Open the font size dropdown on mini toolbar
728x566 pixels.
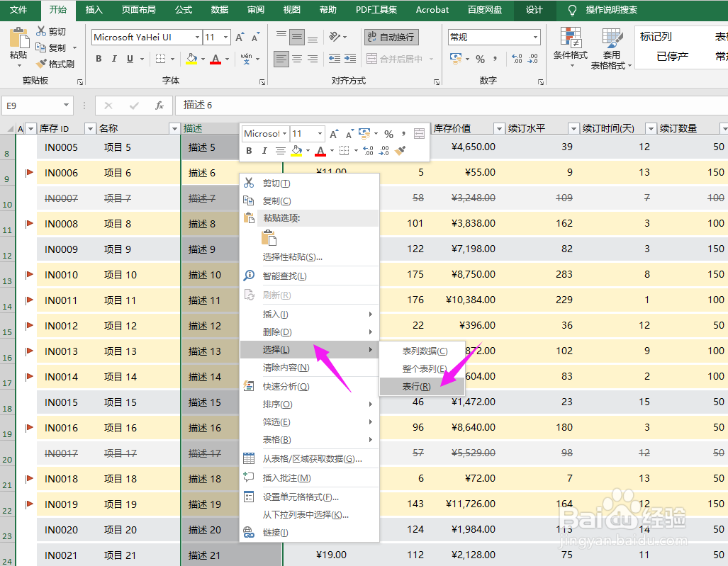(x=320, y=134)
